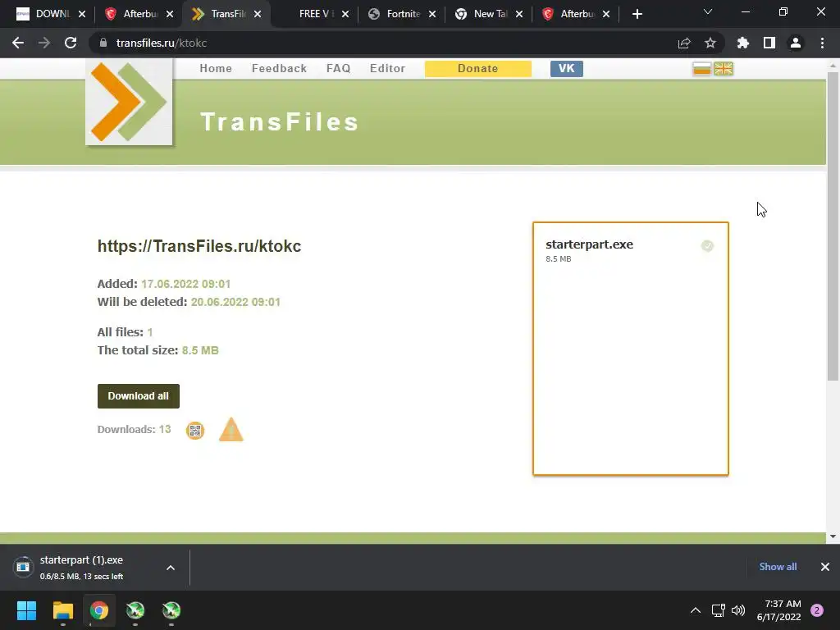Image resolution: width=840 pixels, height=630 pixels.
Task: Click the https://TransFiles.ru/ktokc heading
Action: point(199,246)
